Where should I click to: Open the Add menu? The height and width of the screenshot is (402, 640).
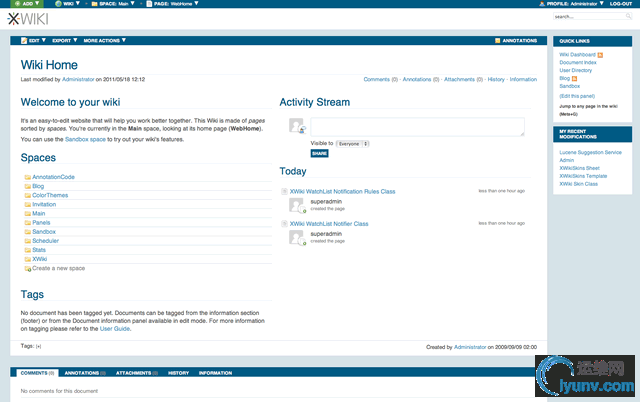(x=27, y=3)
